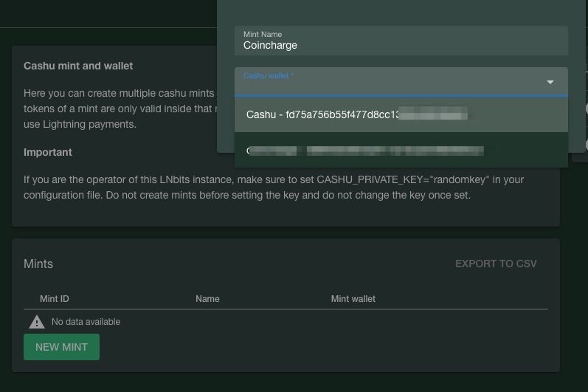Select the second blurred wallet option

(x=401, y=150)
